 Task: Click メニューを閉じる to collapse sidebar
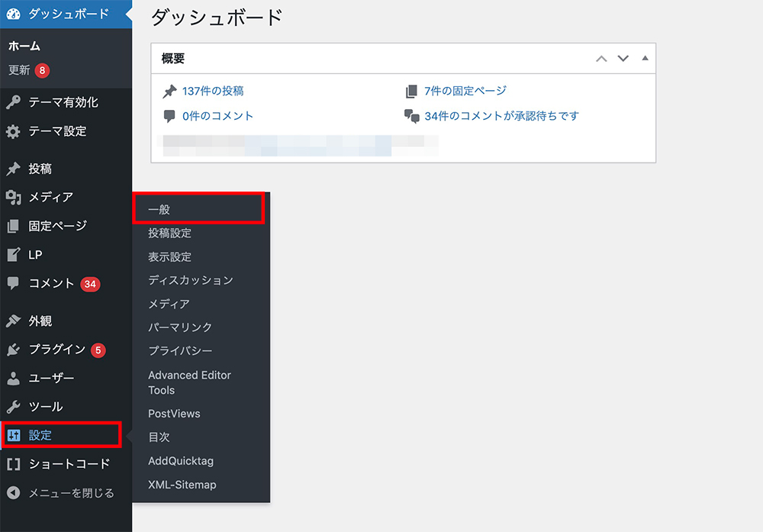click(71, 492)
